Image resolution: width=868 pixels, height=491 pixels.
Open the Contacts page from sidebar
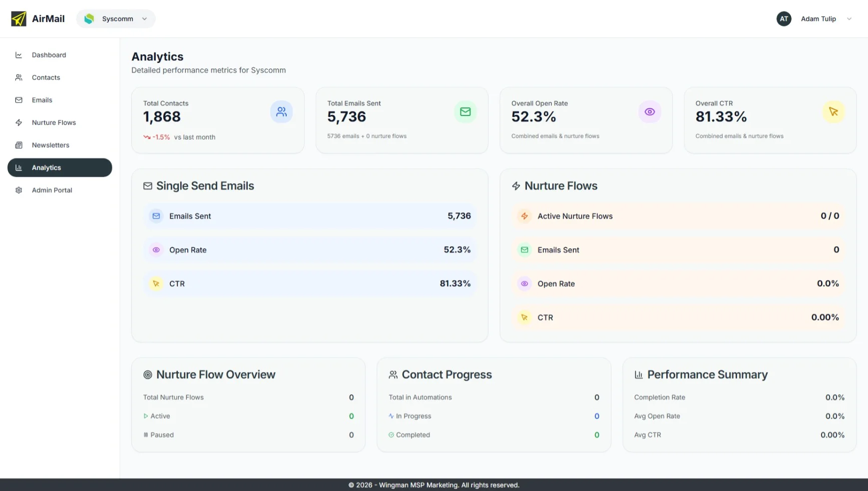tap(45, 77)
